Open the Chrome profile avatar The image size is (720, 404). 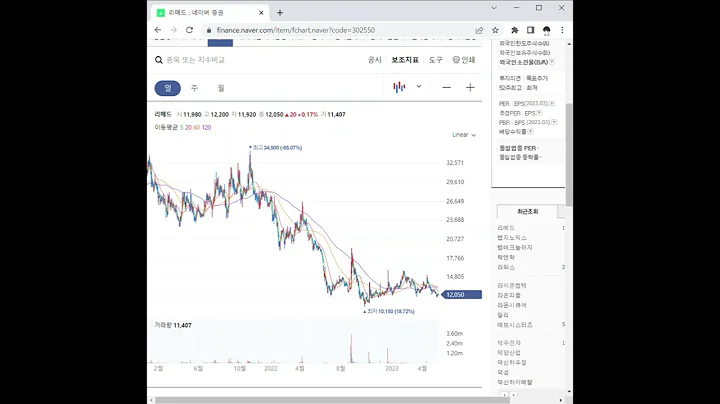coord(546,30)
